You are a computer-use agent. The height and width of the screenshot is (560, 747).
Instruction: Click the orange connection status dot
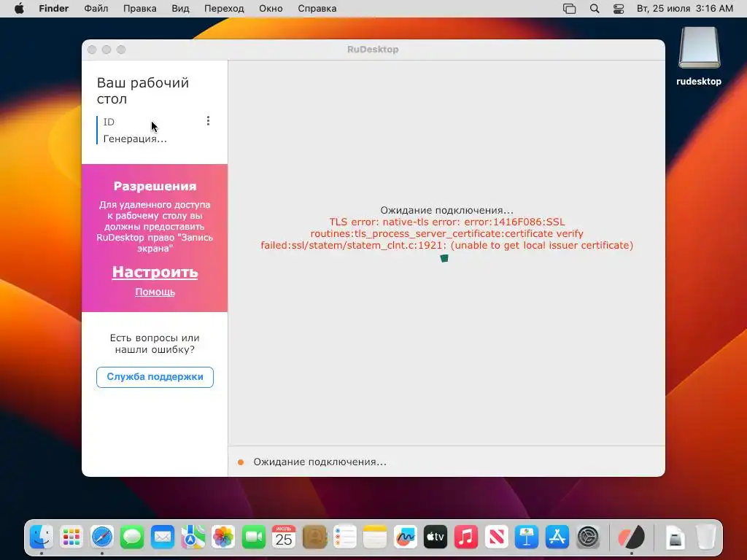(241, 462)
